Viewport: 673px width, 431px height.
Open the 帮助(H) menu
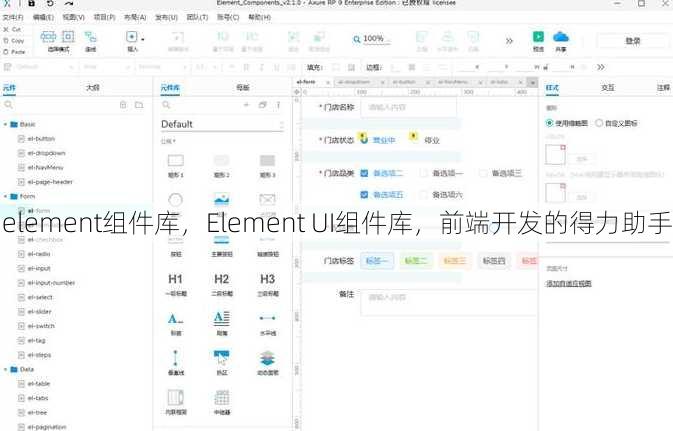(x=259, y=17)
